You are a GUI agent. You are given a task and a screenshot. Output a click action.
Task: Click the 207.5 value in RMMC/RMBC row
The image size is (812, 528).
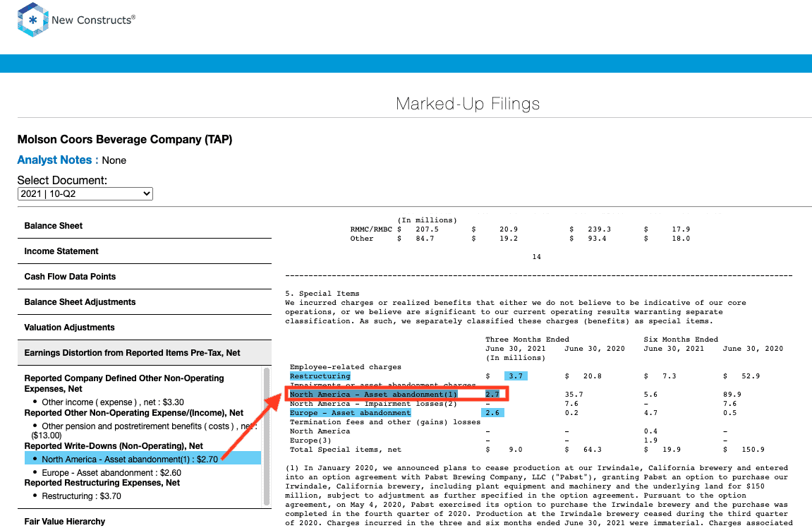point(428,229)
